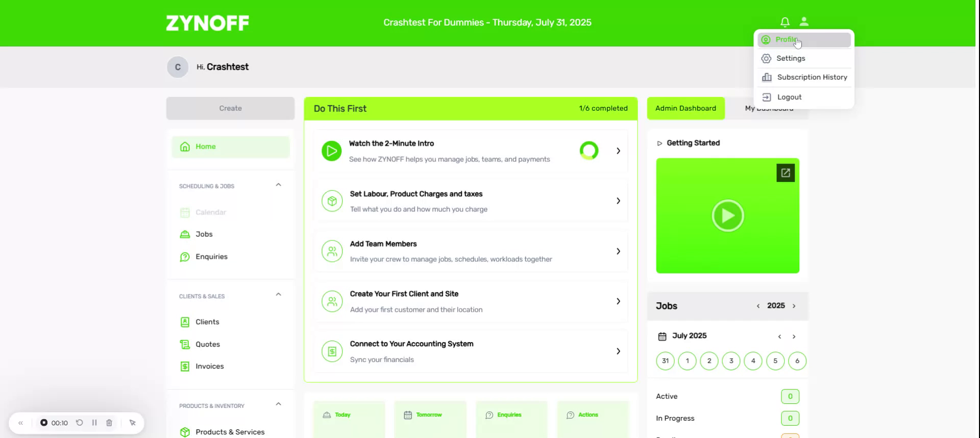This screenshot has height=438, width=980.
Task: Pause the screen recording
Action: pos(94,423)
